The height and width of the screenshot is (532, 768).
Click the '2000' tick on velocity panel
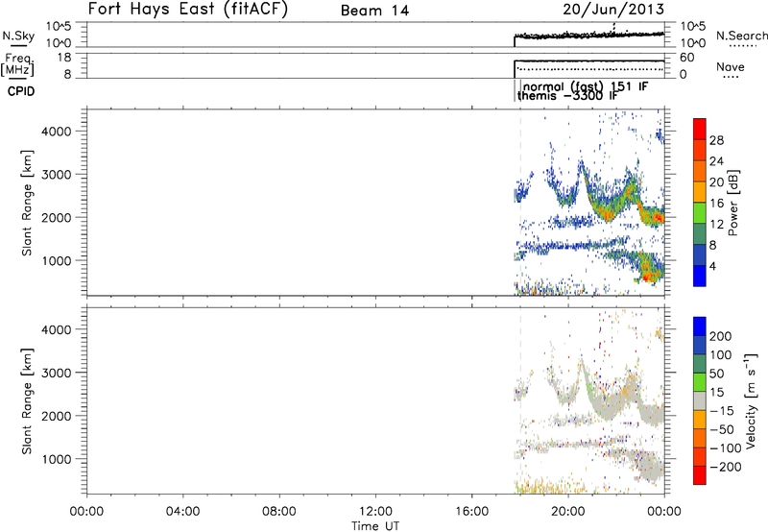(56, 416)
